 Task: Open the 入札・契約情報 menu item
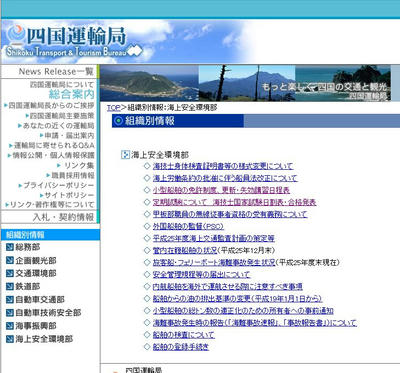click(63, 217)
